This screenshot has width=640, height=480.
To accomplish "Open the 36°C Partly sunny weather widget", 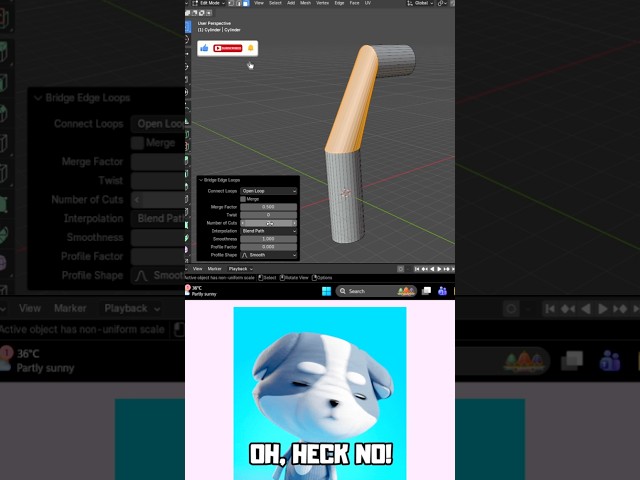I will (201, 291).
